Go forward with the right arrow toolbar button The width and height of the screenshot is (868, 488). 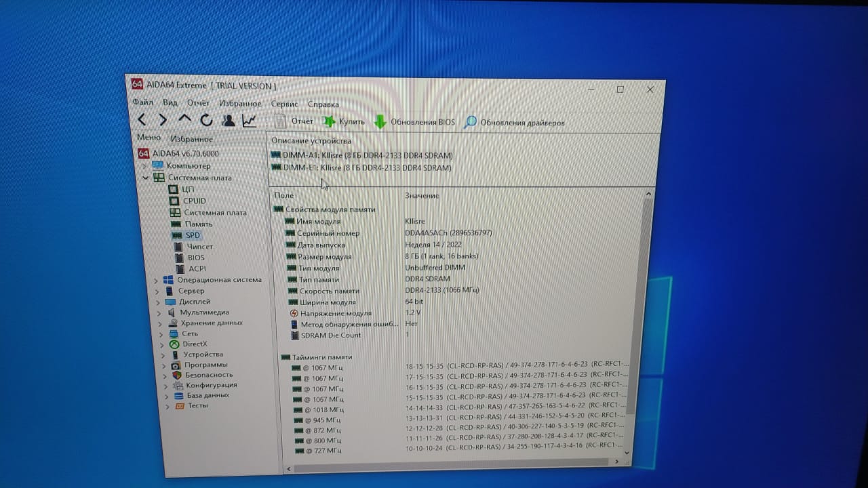[x=163, y=120]
